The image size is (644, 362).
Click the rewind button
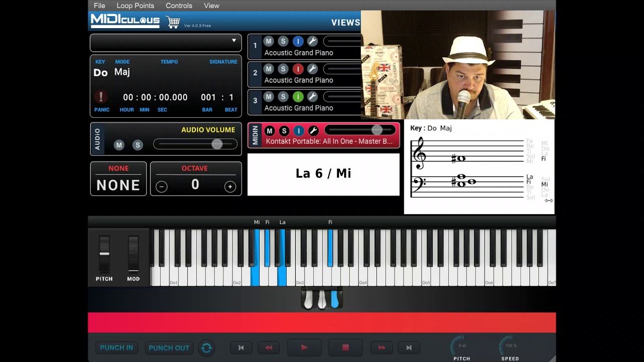click(269, 347)
